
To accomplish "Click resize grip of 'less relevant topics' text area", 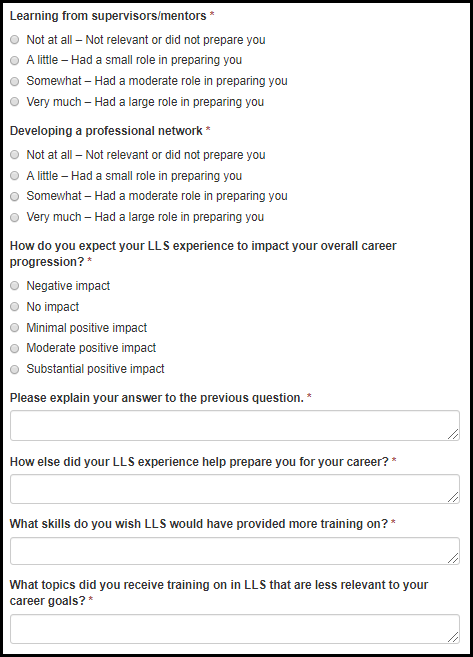I will tap(453, 637).
